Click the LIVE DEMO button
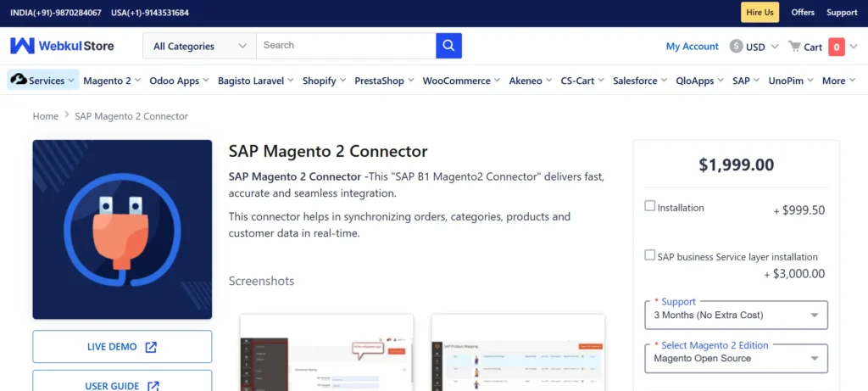The width and height of the screenshot is (868, 391). click(122, 347)
